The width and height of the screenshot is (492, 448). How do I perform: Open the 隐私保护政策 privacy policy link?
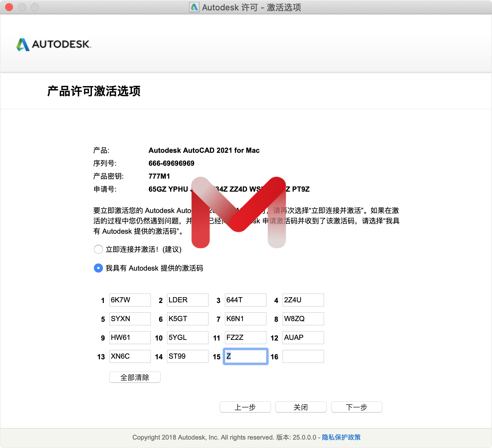coord(341,437)
